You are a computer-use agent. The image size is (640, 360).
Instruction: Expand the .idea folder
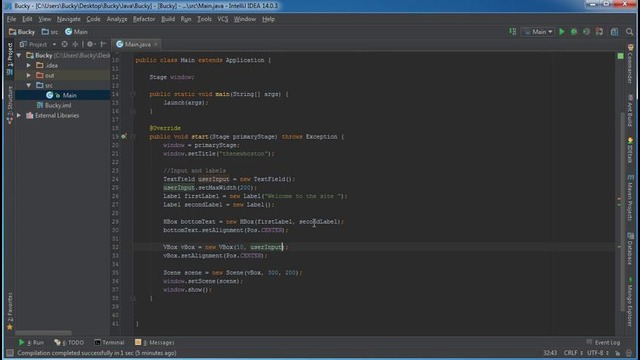point(29,65)
